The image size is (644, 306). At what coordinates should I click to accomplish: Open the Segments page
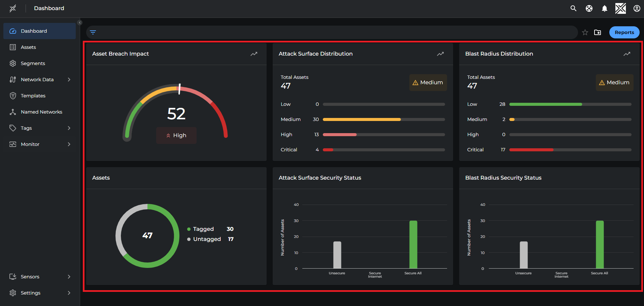point(33,63)
